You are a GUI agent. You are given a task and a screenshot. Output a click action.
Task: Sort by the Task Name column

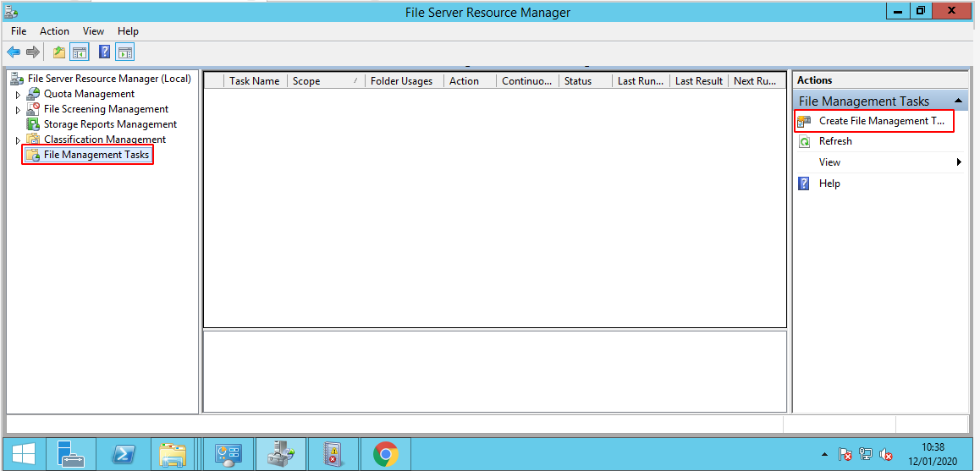[255, 81]
